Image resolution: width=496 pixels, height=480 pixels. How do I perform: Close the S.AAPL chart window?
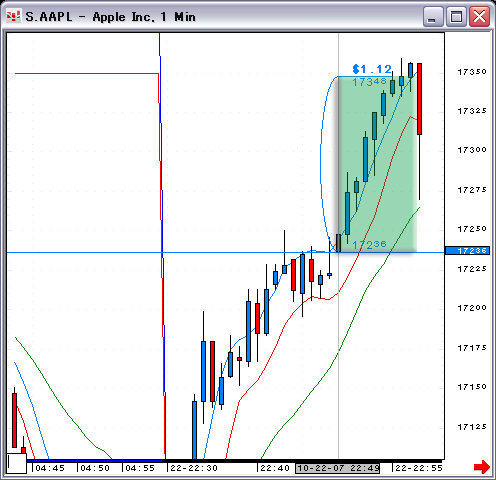pyautogui.click(x=479, y=16)
